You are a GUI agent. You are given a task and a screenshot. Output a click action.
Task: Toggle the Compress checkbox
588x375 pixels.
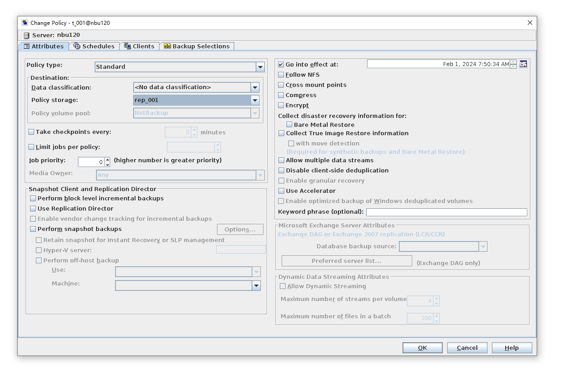[x=281, y=95]
